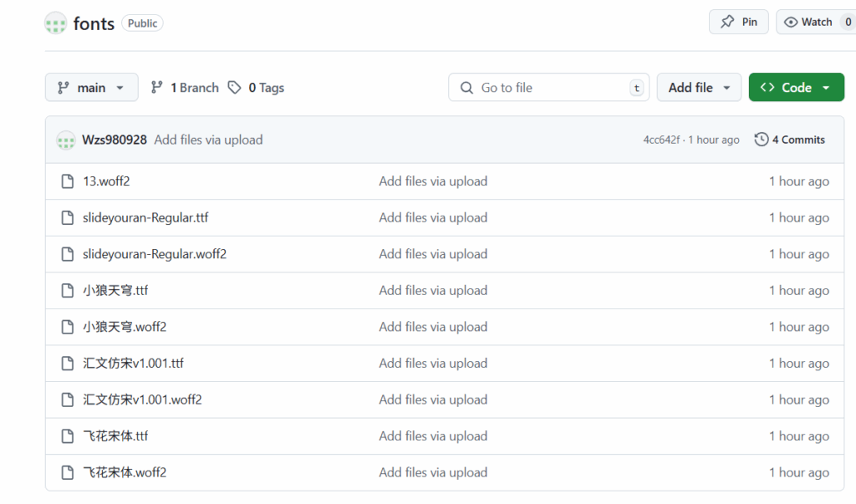856x504 pixels.
Task: Open file 汇文仿宋v1.001.woff2
Action: pyautogui.click(x=142, y=400)
